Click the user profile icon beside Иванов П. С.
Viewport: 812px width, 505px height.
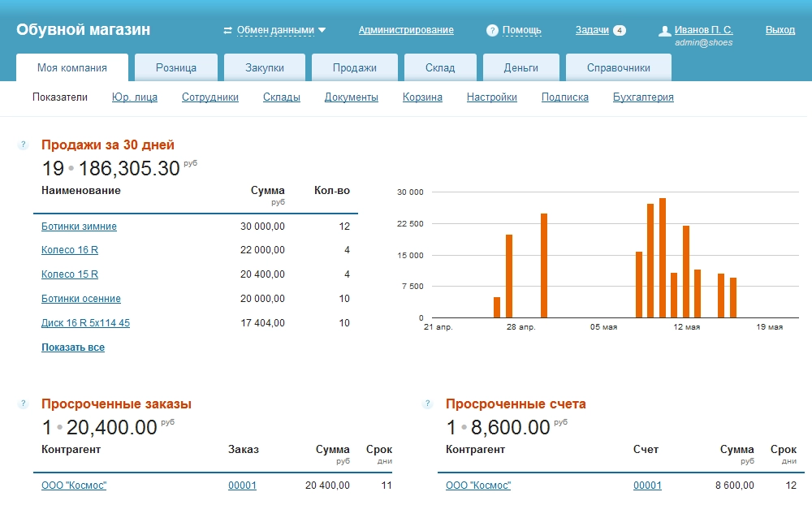tap(665, 31)
